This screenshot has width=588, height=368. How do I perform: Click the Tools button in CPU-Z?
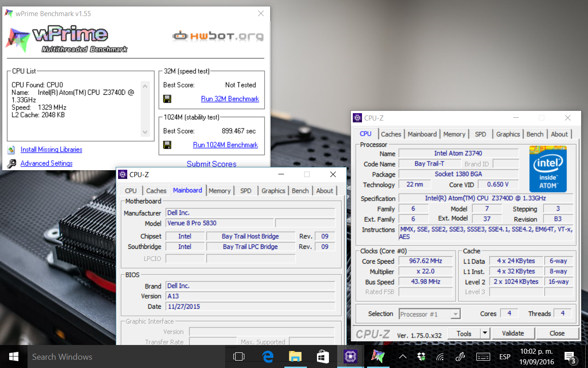[x=464, y=333]
